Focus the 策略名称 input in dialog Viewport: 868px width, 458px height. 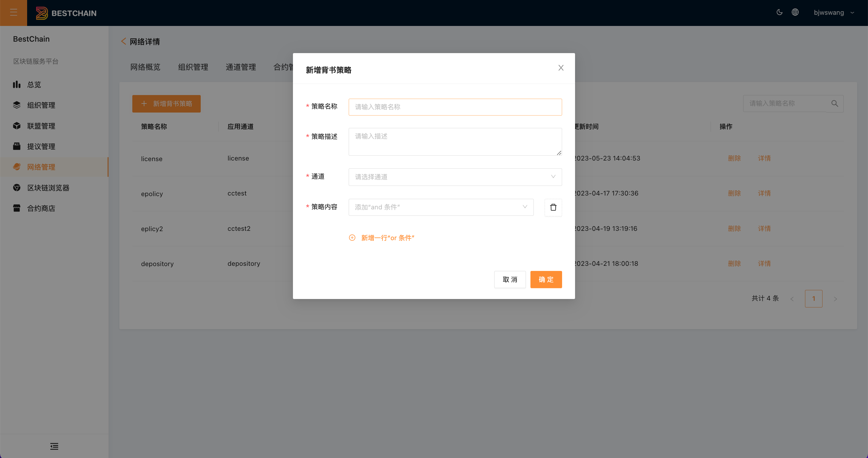(455, 107)
